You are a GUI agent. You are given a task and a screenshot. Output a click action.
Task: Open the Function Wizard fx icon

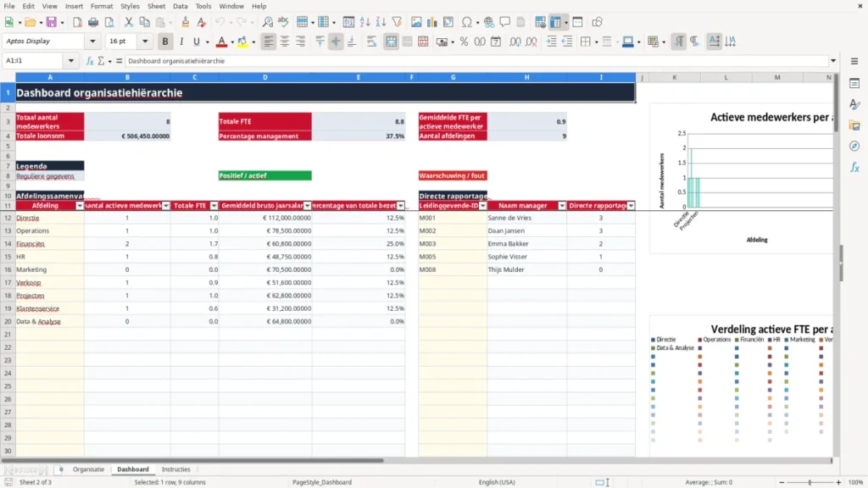coord(90,61)
